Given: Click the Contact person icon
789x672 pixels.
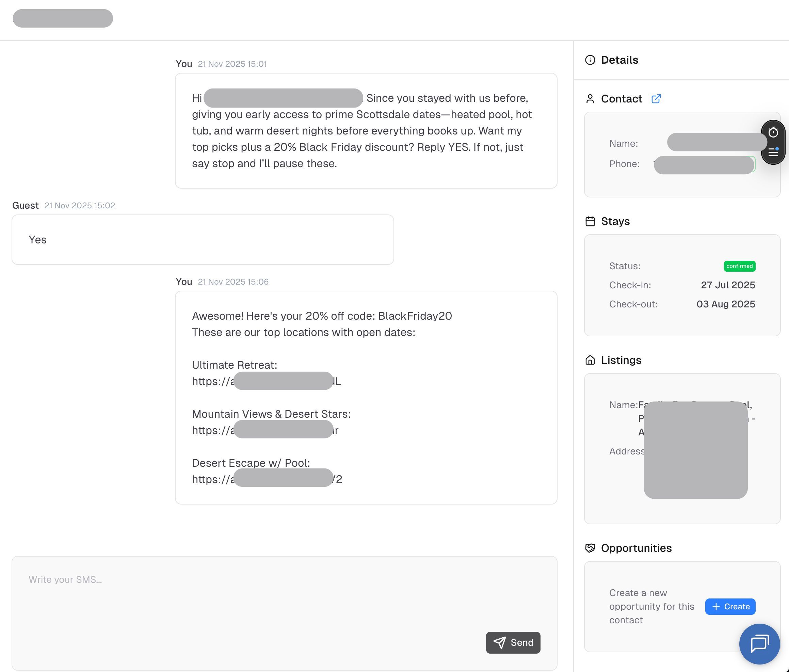Looking at the screenshot, I should 590,99.
